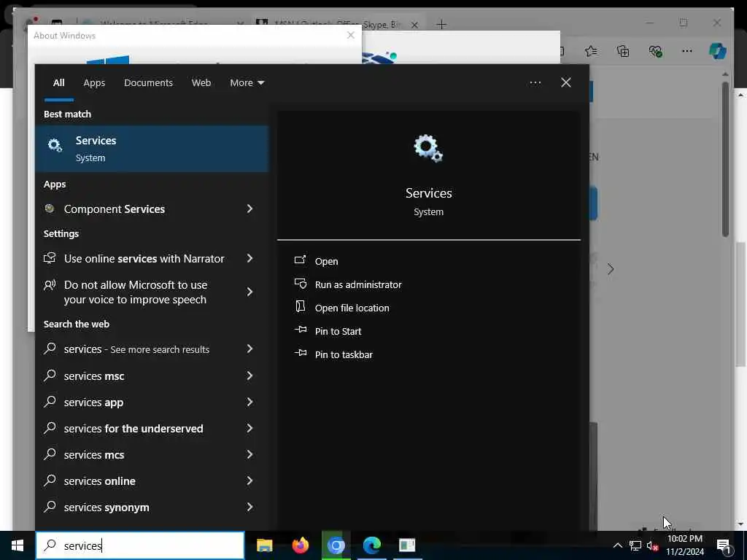Viewport: 747px width, 560px height.
Task: Open Edge Favorites star icon
Action: 591,51
